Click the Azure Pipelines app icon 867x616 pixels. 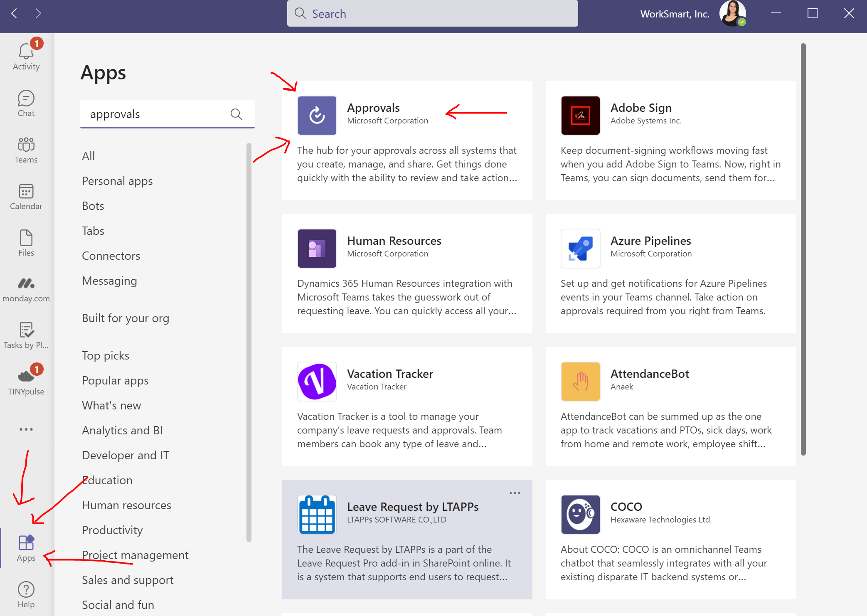[580, 249]
